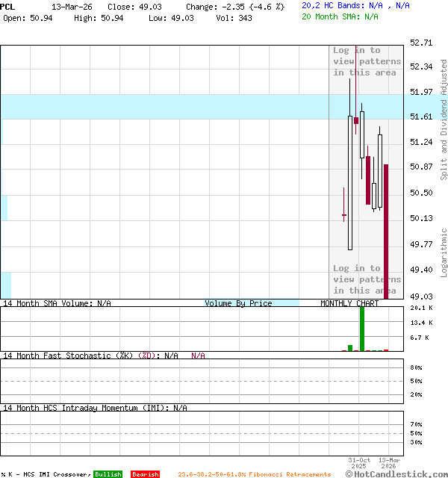
Task: Click the lower 'Log in to view patterns' text
Action: click(367, 279)
